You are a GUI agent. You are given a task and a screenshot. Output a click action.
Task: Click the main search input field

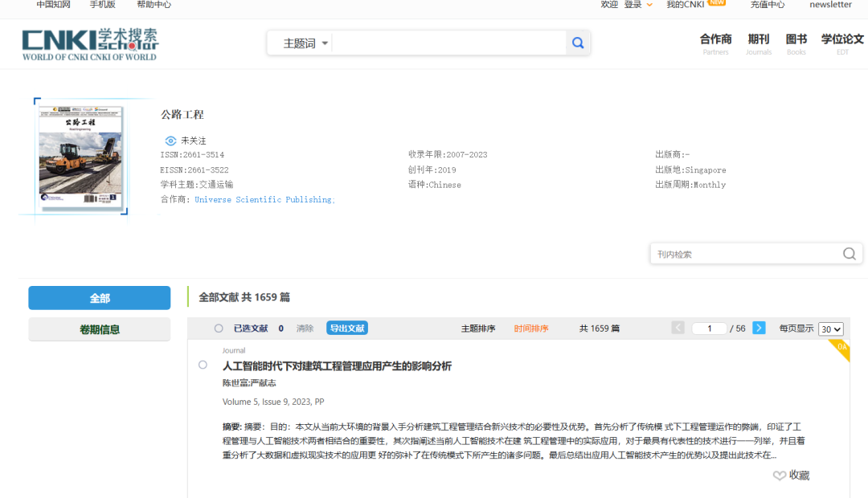[449, 43]
